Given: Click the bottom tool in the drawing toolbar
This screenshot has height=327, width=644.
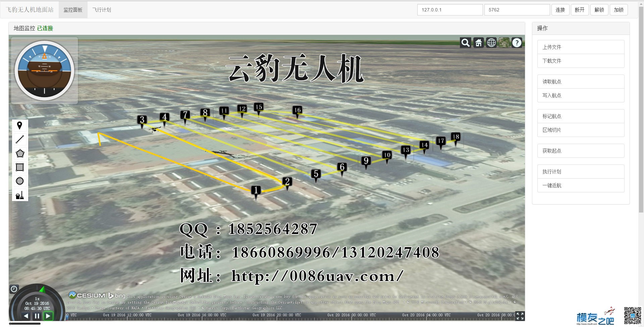Looking at the screenshot, I should tap(20, 195).
